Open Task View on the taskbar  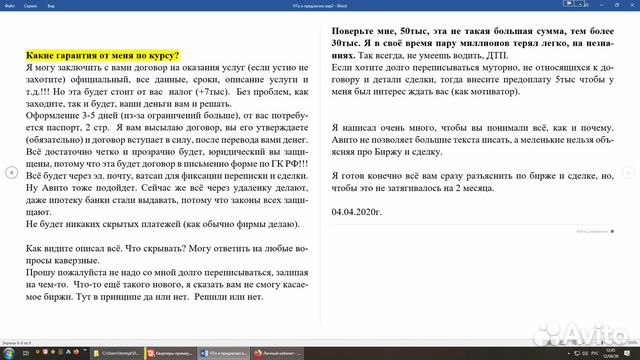[26, 353]
